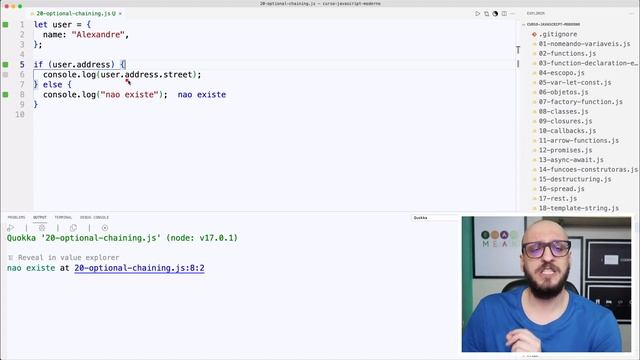Follow the 20-optional-chaining.js:8:2 link

[139, 268]
